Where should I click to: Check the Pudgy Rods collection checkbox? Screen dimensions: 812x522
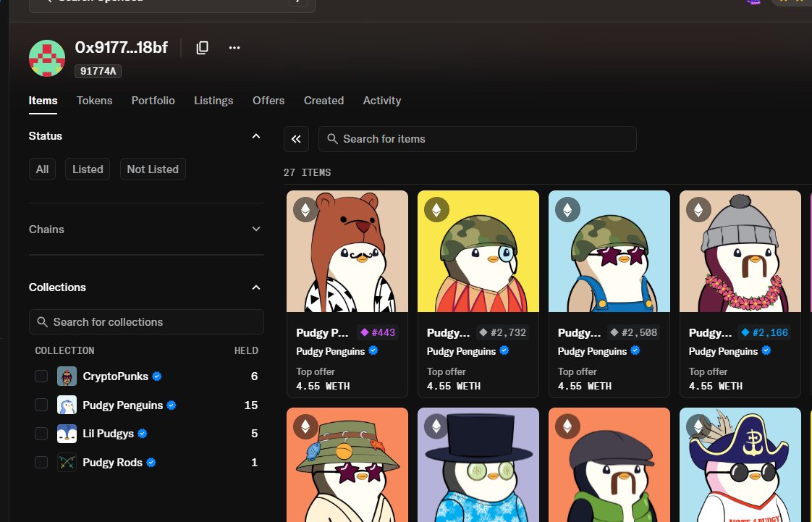click(41, 463)
